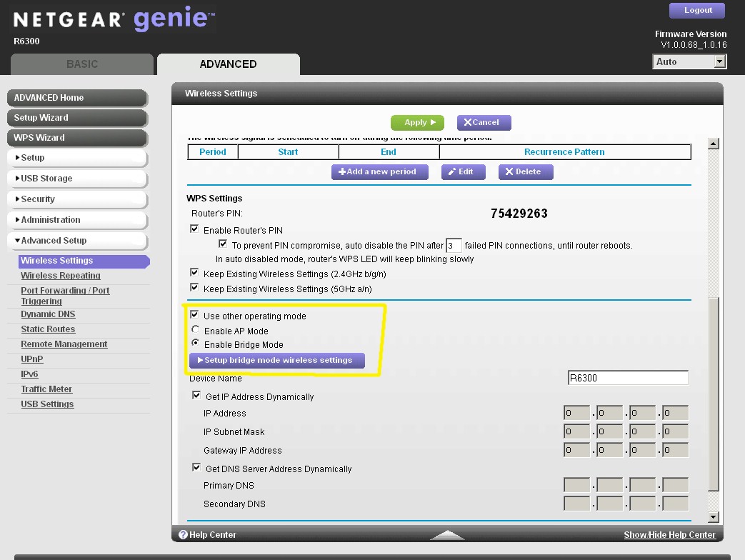Image resolution: width=745 pixels, height=560 pixels.
Task: Click the End column header
Action: pyautogui.click(x=388, y=152)
